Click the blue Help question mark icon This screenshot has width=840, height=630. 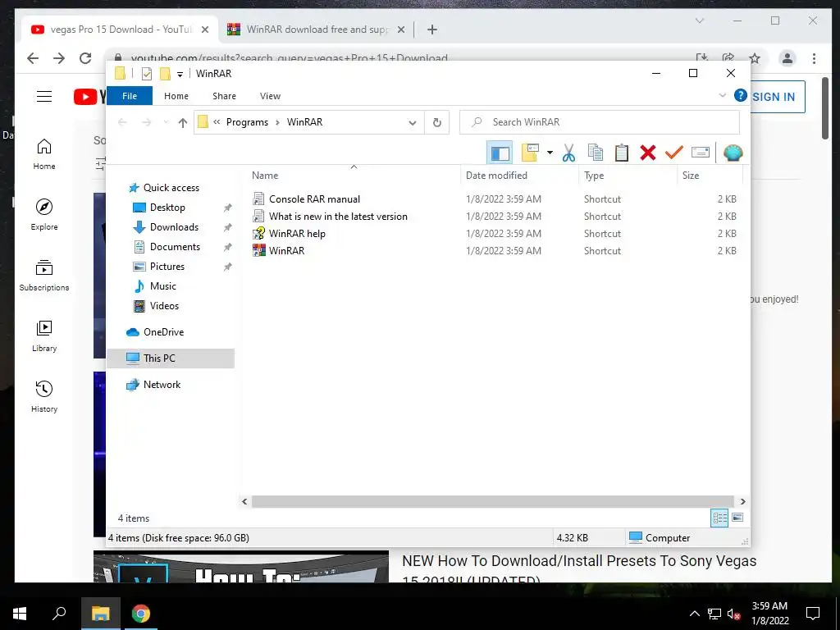(741, 95)
